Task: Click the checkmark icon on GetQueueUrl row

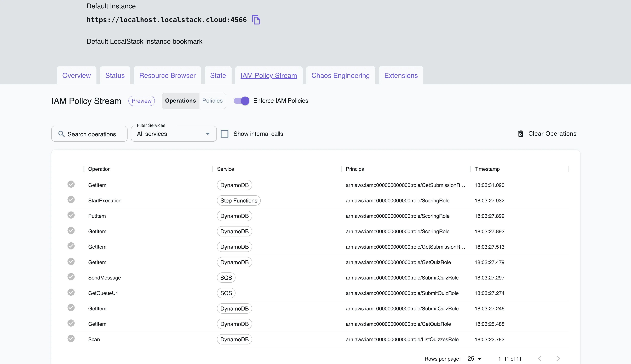Action: tap(71, 293)
